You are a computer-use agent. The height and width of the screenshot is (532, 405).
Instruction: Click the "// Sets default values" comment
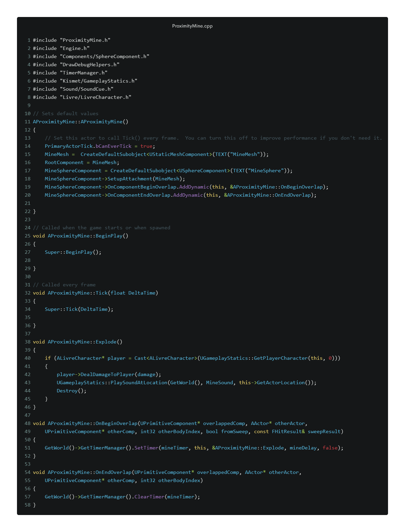tap(66, 113)
